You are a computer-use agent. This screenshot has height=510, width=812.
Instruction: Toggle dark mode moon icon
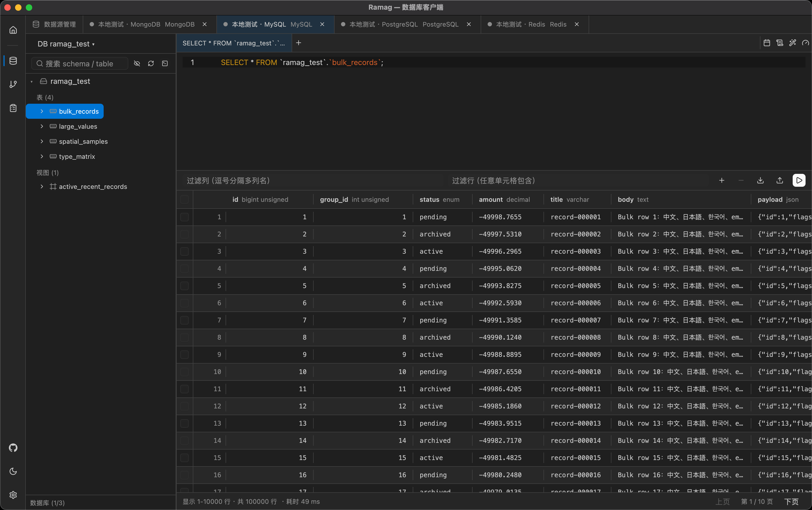pos(13,471)
